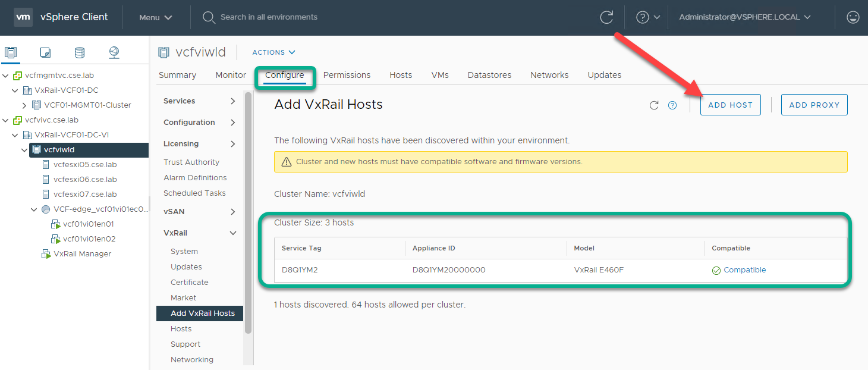Screen dimensions: 868x370
Task: Click the Compatible status link
Action: tap(744, 270)
